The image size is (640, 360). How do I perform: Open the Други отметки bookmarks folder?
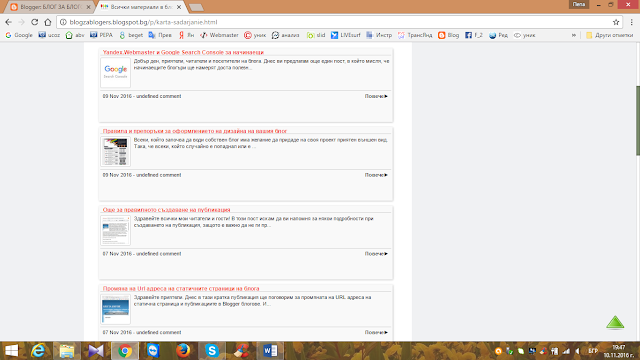pos(609,35)
